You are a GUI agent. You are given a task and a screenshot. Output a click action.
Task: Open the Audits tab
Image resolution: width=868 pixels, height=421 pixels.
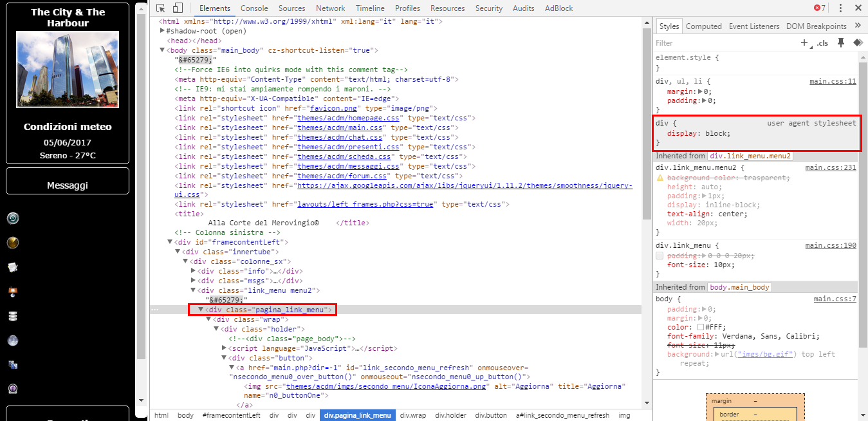point(524,8)
